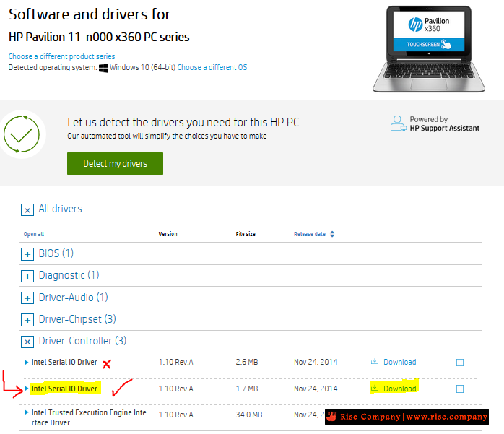Image resolution: width=504 pixels, height=434 pixels.
Task: Click the HP Pavilion x360 laptop image
Action: [x=428, y=49]
